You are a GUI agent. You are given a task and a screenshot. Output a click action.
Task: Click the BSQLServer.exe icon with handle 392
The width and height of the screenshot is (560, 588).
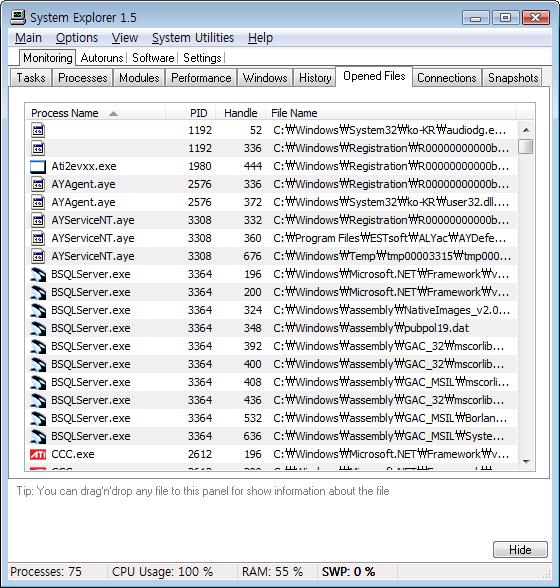click(38, 346)
